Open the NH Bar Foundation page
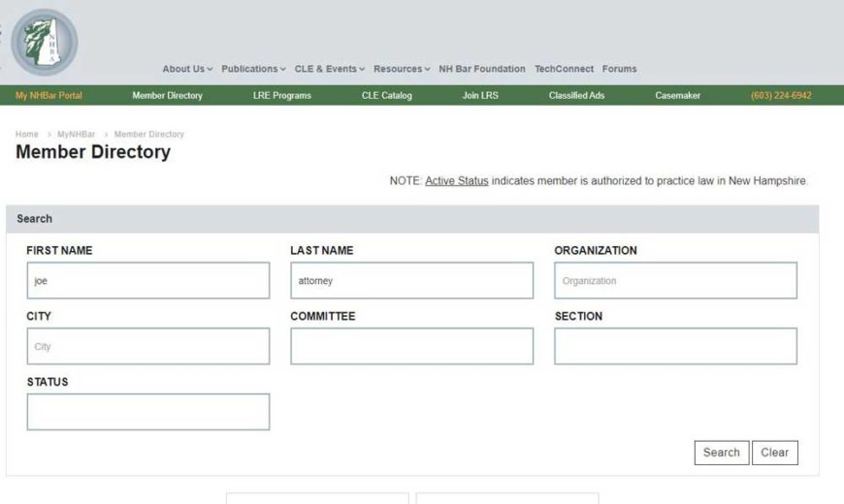 (x=482, y=69)
